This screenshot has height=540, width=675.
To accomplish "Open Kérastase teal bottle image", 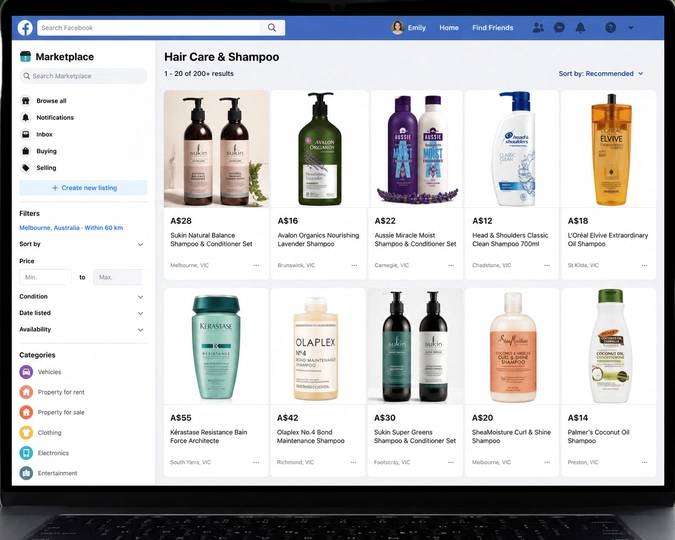I will point(216,346).
